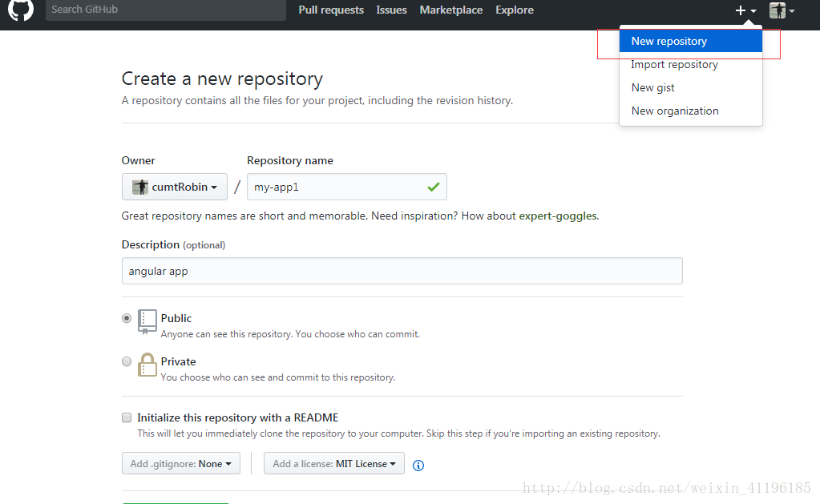Open the Add .gitignore dropdown

181,463
